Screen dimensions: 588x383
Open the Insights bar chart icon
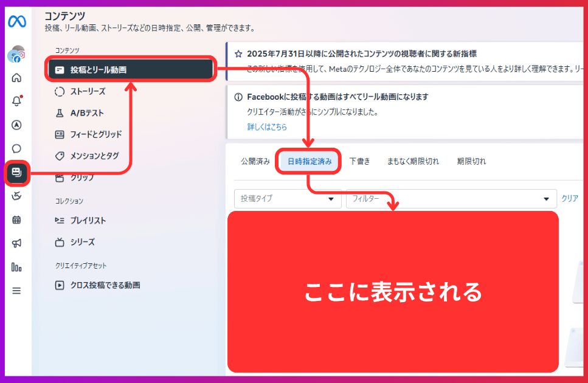(x=16, y=267)
